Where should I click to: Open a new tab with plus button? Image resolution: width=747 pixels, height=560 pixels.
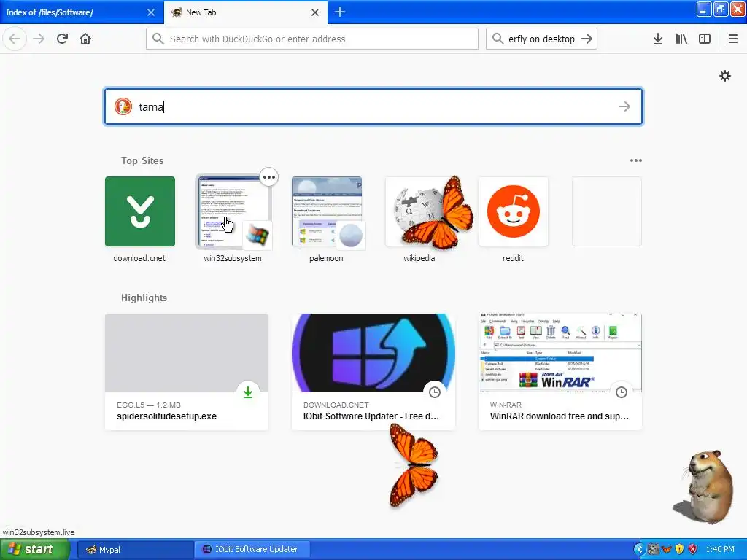[340, 12]
